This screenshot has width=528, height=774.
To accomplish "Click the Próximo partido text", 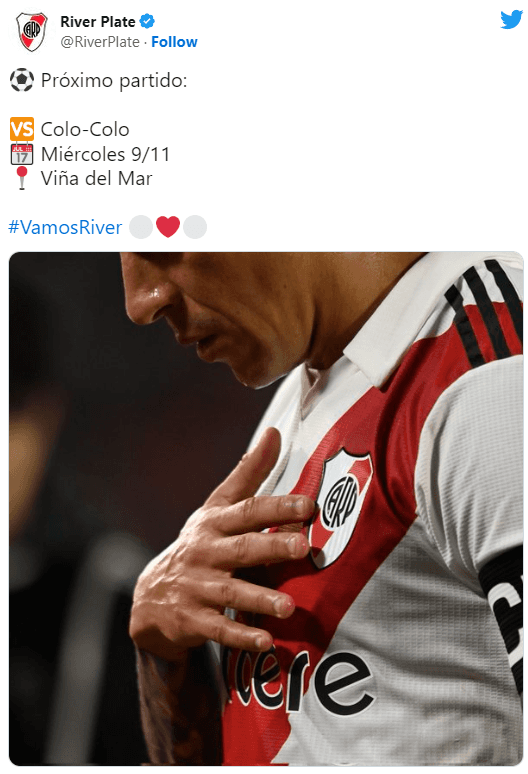I will pyautogui.click(x=114, y=80).
